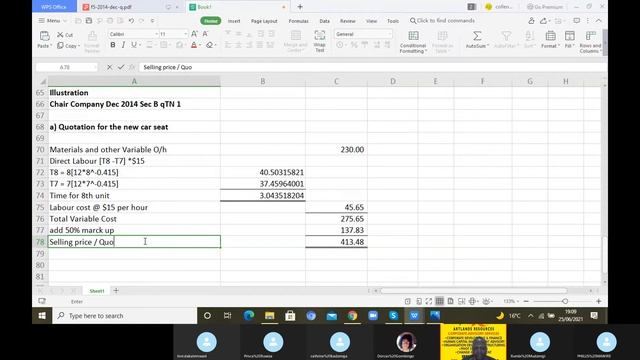
Task: Click the Paste icon in the ribbon
Action: 44,36
